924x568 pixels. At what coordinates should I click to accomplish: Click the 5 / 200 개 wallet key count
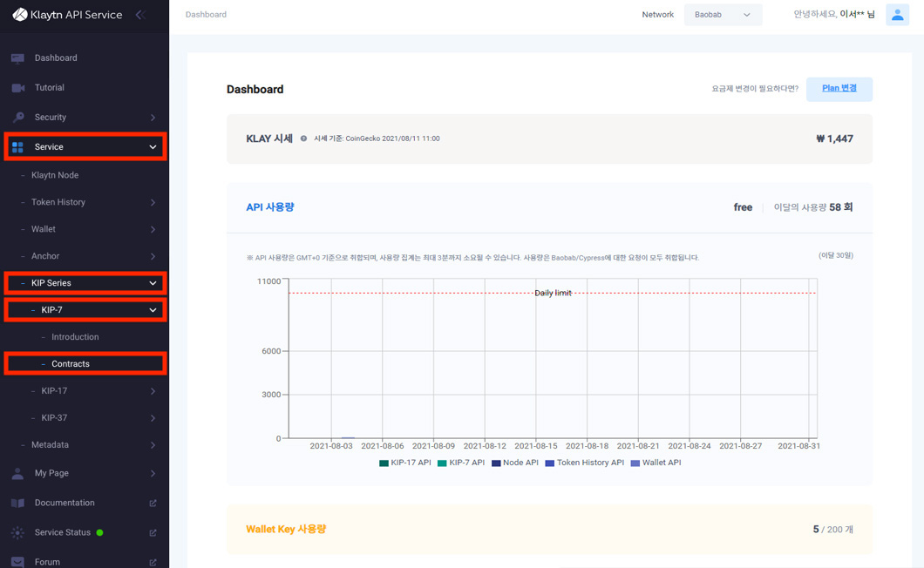pos(833,529)
